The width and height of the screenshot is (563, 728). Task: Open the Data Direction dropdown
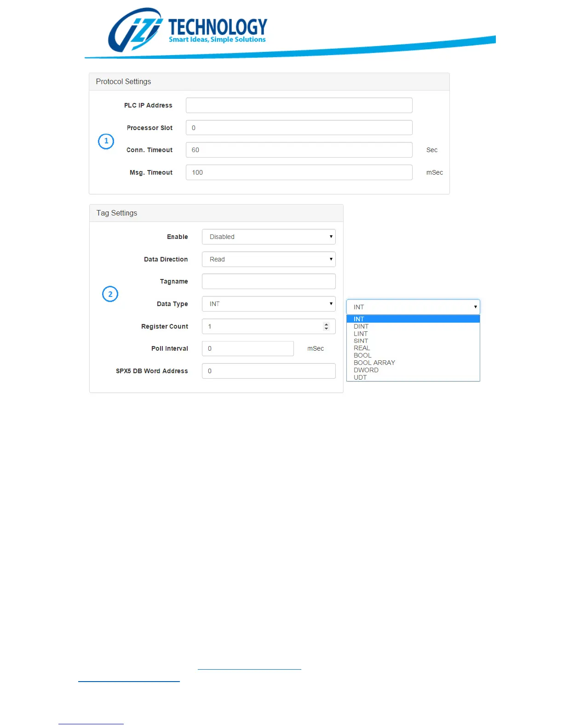point(269,259)
